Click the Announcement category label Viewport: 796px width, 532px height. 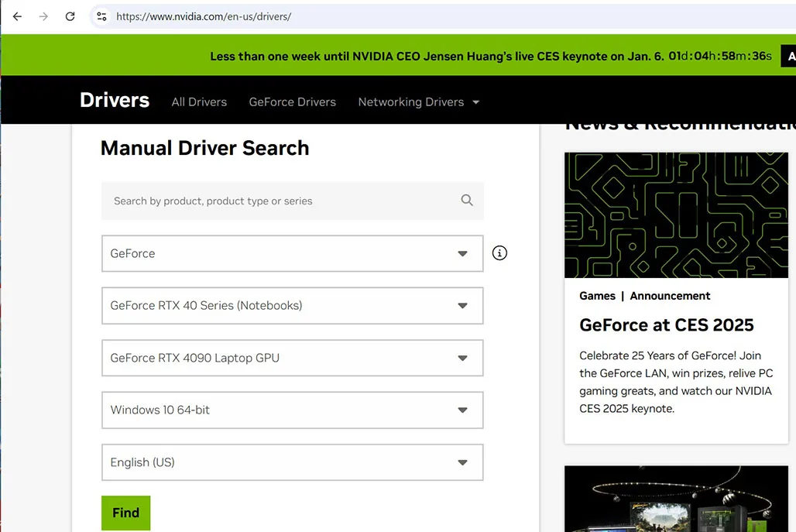pyautogui.click(x=670, y=296)
